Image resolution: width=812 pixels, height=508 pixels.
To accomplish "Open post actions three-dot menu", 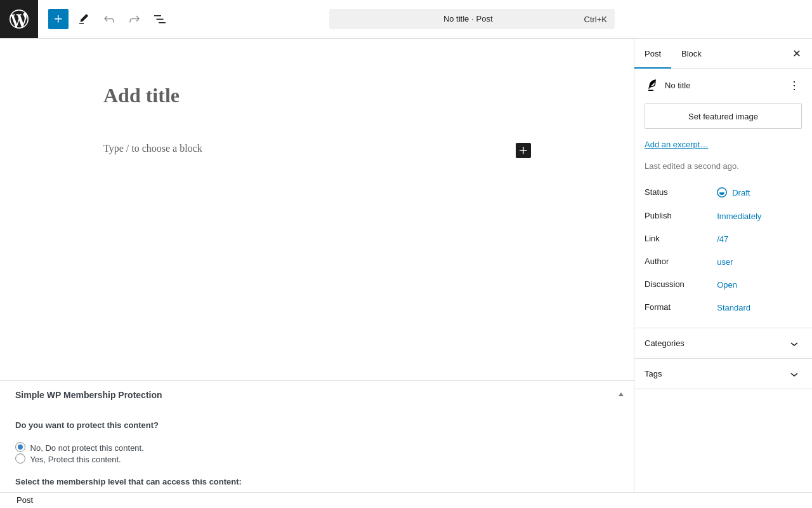I will pos(794,86).
